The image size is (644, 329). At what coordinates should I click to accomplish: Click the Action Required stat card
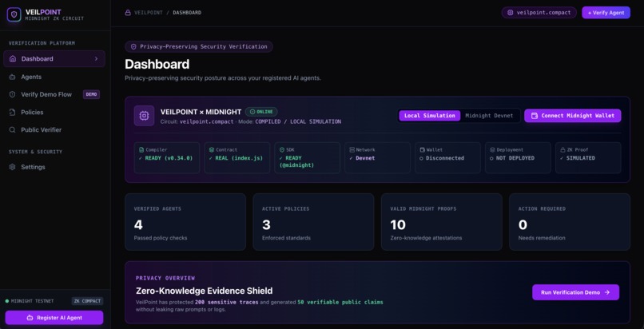pos(570,222)
